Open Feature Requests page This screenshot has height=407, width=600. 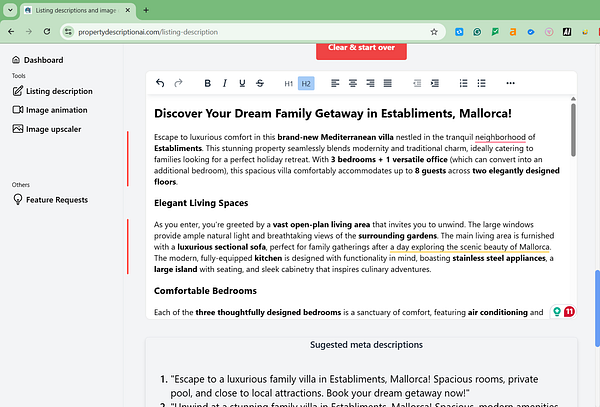point(50,200)
